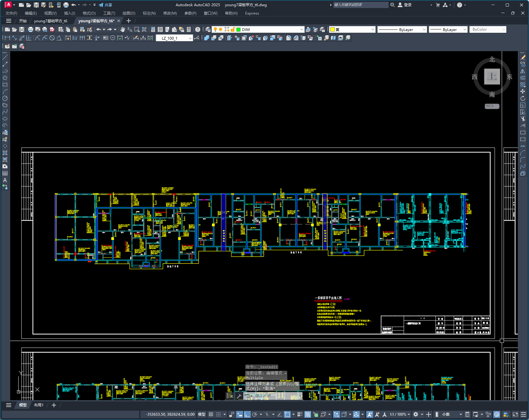Select the Rotate tool in modify toolbar
This screenshot has width=529, height=420.
pos(523,98)
